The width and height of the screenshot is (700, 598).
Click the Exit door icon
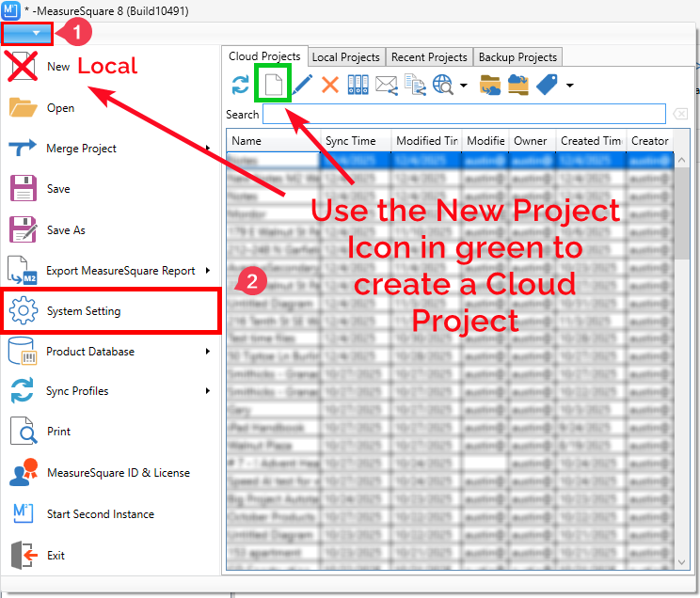click(x=24, y=555)
